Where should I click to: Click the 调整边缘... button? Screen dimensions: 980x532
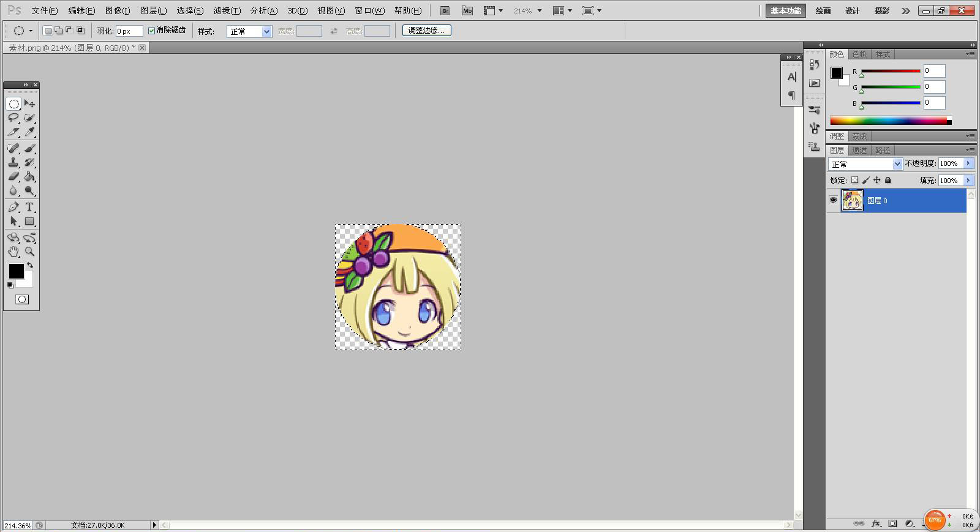point(427,30)
